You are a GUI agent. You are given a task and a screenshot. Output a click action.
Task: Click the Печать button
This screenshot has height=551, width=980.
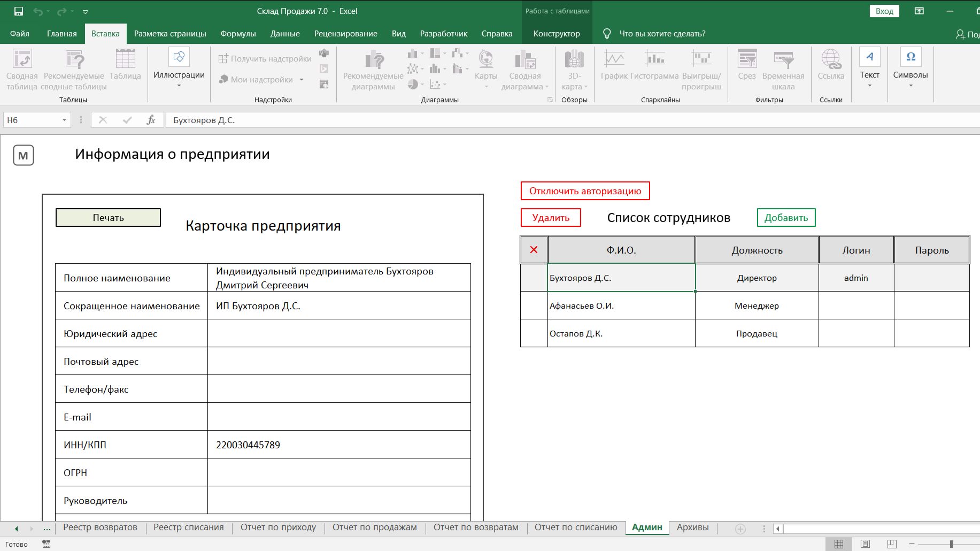click(107, 217)
